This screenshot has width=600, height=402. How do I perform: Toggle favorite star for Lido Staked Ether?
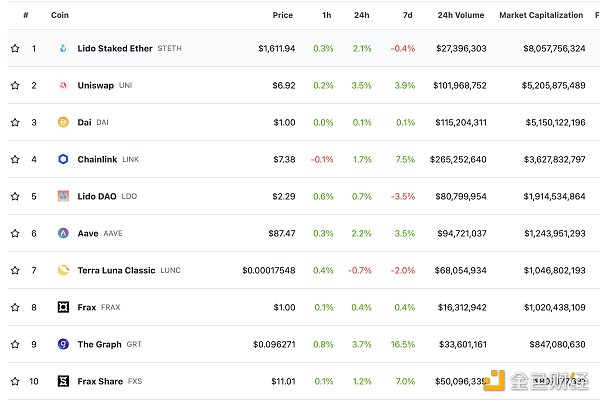pyautogui.click(x=15, y=49)
